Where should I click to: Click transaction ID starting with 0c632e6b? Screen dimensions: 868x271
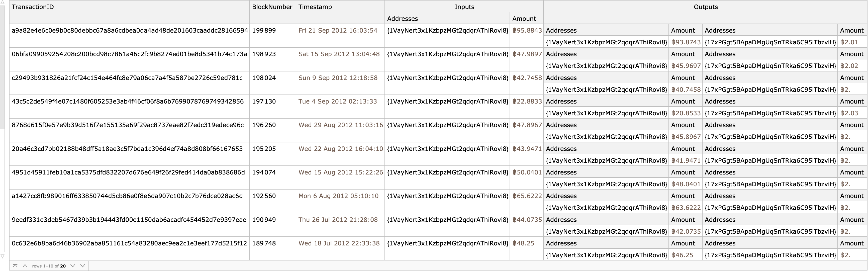[x=129, y=243]
